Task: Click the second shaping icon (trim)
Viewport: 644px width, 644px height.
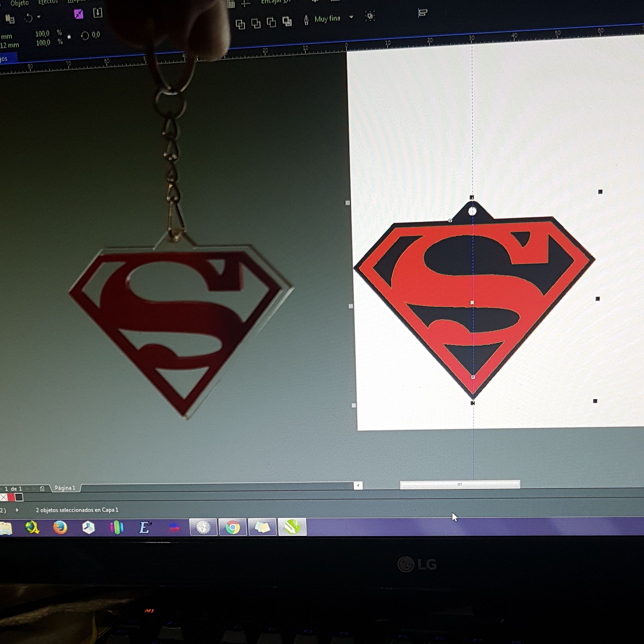Action: 256,23
